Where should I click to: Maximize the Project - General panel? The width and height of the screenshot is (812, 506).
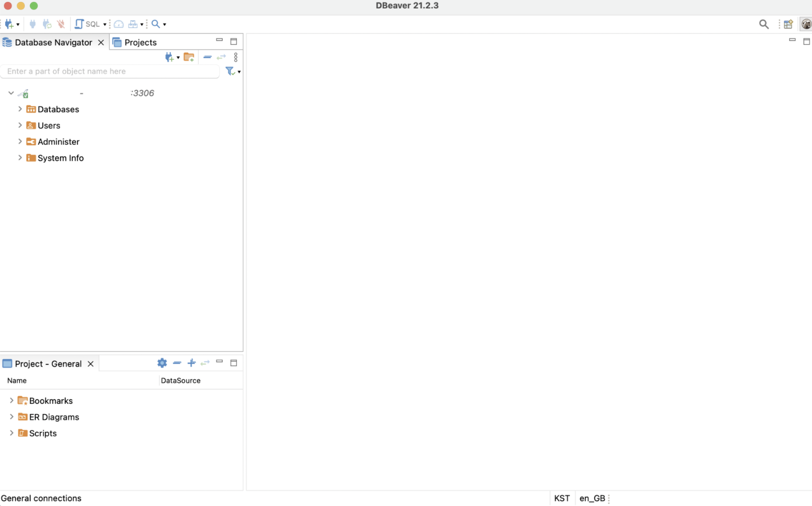[233, 363]
